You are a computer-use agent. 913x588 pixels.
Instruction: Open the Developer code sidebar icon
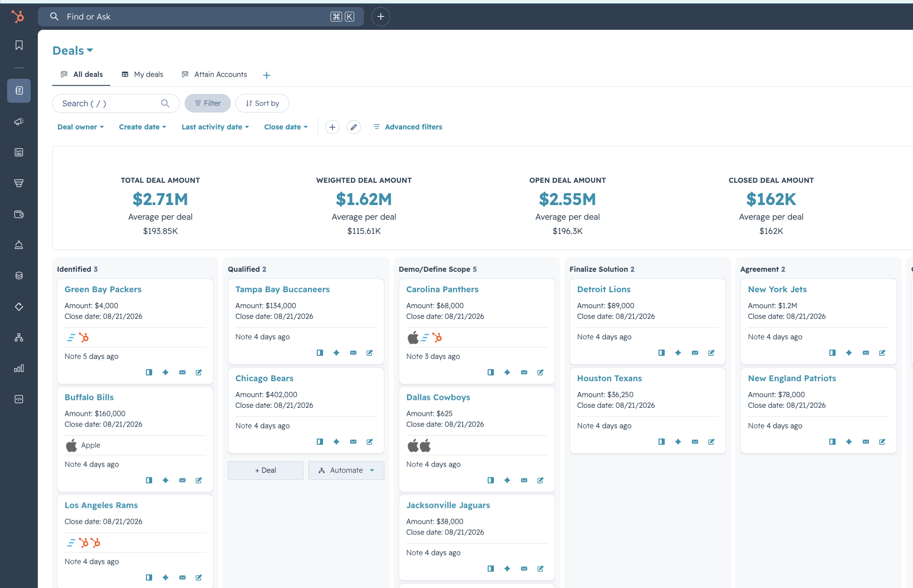19,399
